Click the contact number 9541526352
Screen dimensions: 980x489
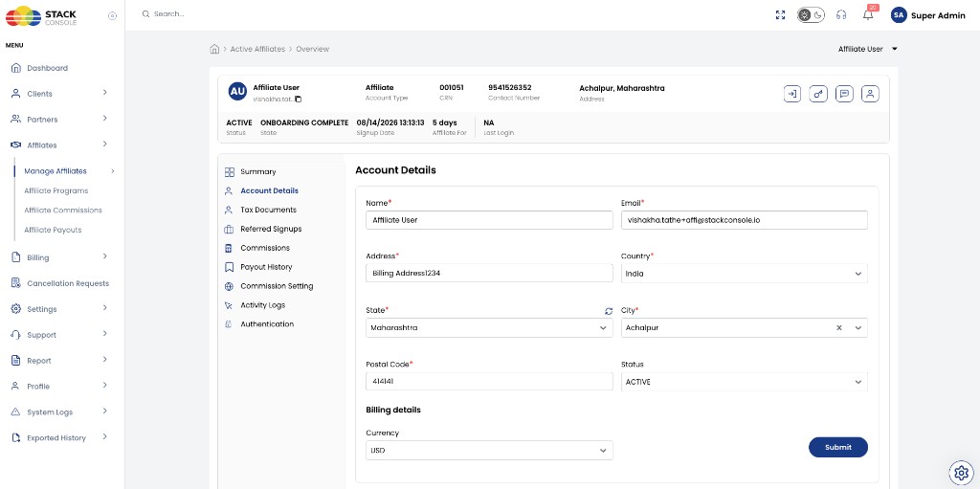(509, 87)
